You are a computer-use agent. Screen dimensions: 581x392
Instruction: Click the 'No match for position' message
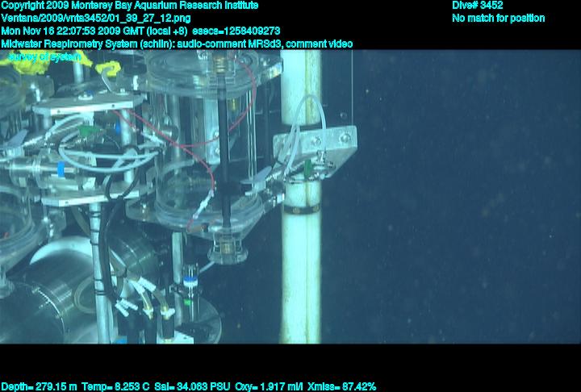pyautogui.click(x=498, y=18)
